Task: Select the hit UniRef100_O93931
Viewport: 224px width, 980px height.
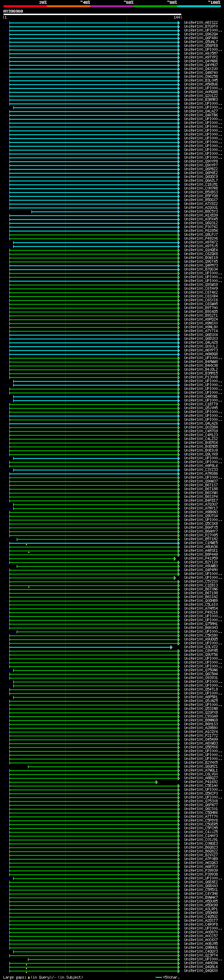Action: click(x=201, y=678)
